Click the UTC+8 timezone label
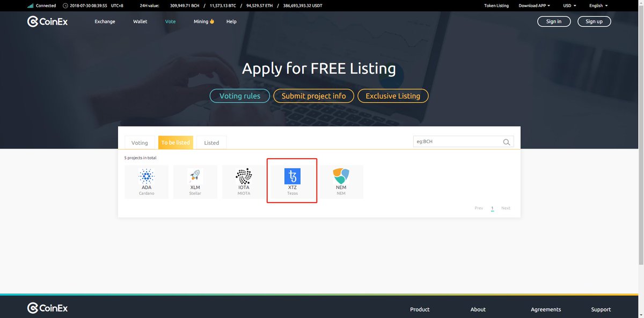 117,5
